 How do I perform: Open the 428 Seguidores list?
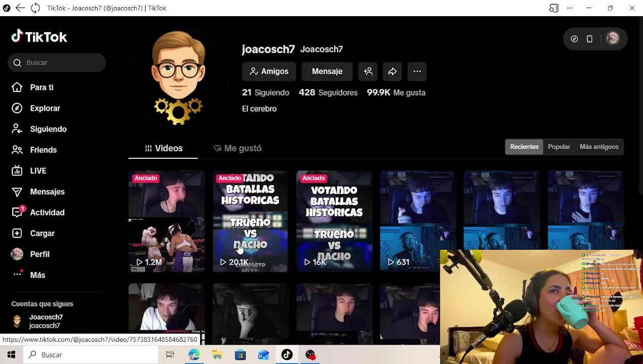(x=328, y=93)
